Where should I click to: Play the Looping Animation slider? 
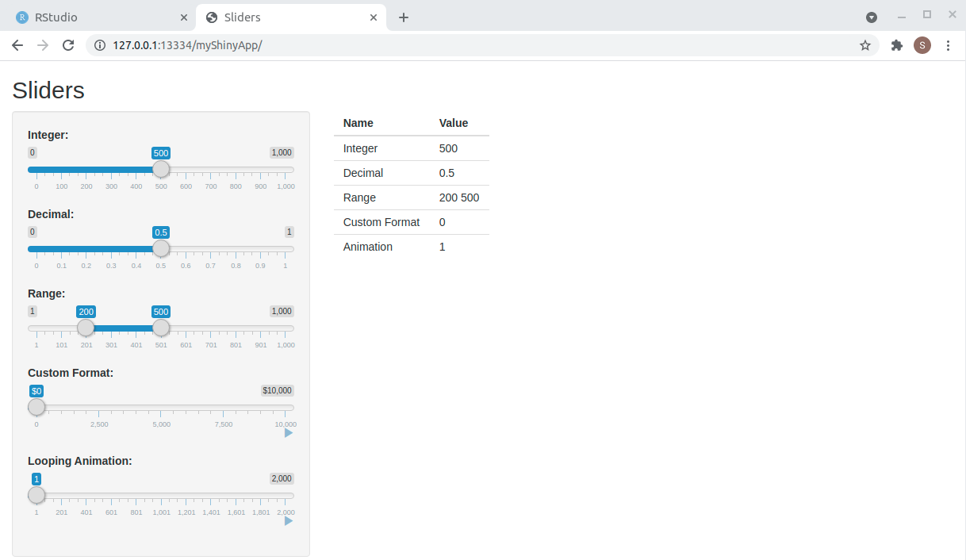[287, 521]
